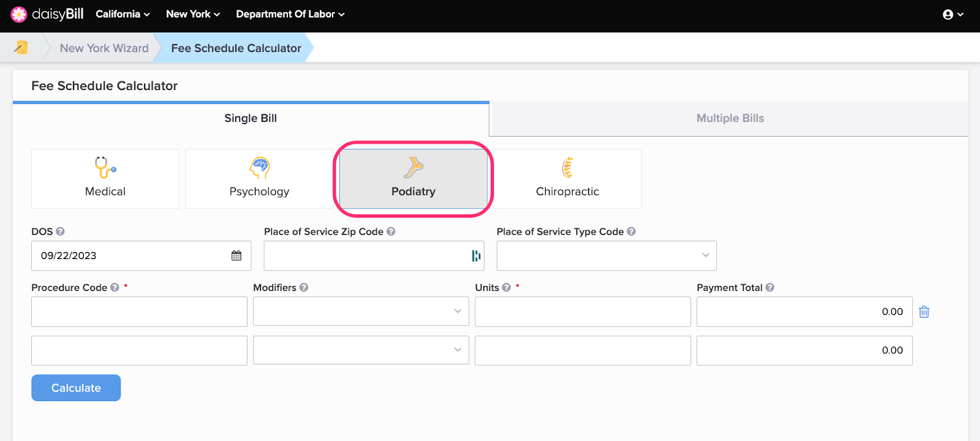Click the Place of Service Zip Code field
The height and width of the screenshot is (441, 980).
click(x=374, y=255)
